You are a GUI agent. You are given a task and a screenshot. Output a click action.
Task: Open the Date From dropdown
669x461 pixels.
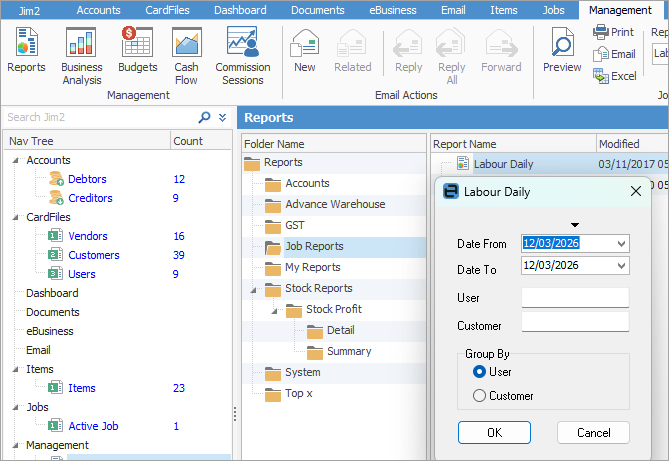coord(621,244)
